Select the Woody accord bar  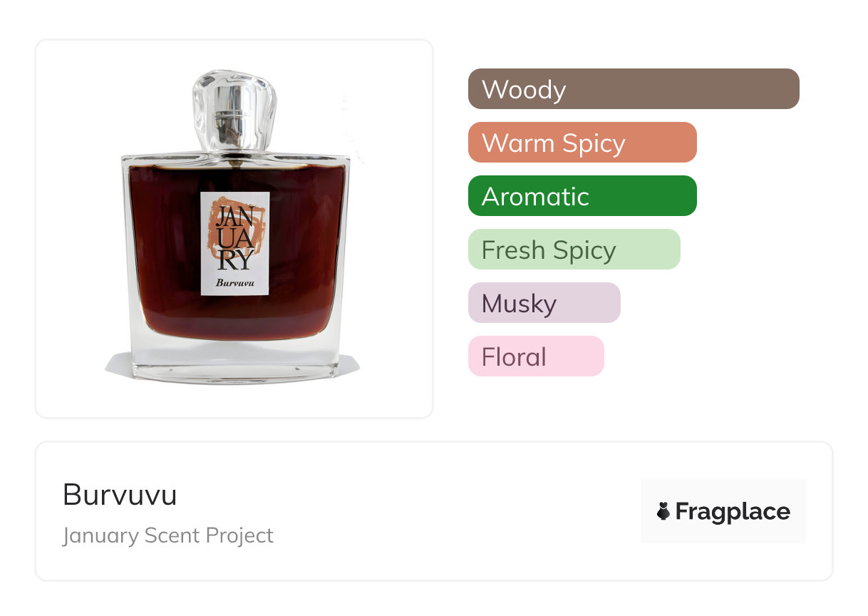(x=634, y=89)
